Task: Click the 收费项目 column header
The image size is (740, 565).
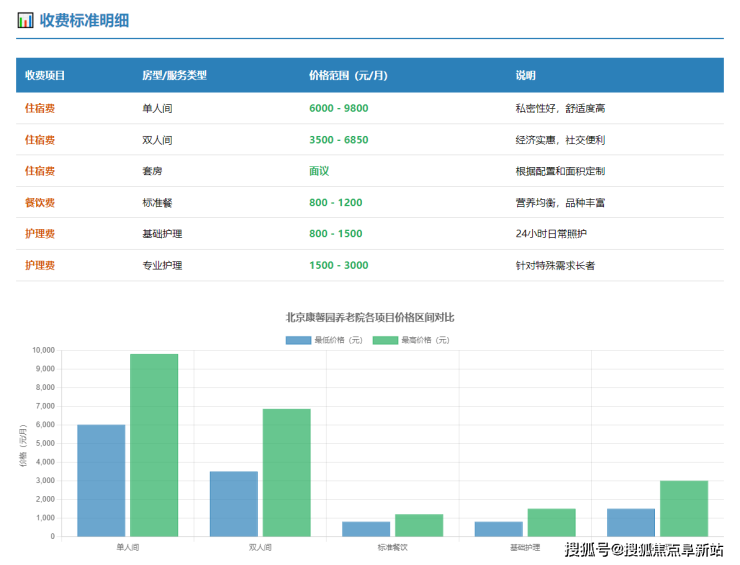Action: click(45, 76)
